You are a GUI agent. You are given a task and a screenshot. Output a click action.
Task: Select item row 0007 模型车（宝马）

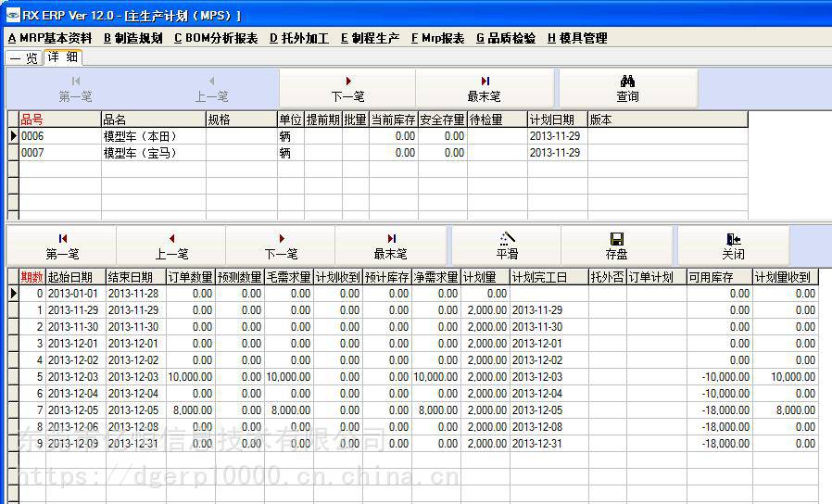point(139,153)
